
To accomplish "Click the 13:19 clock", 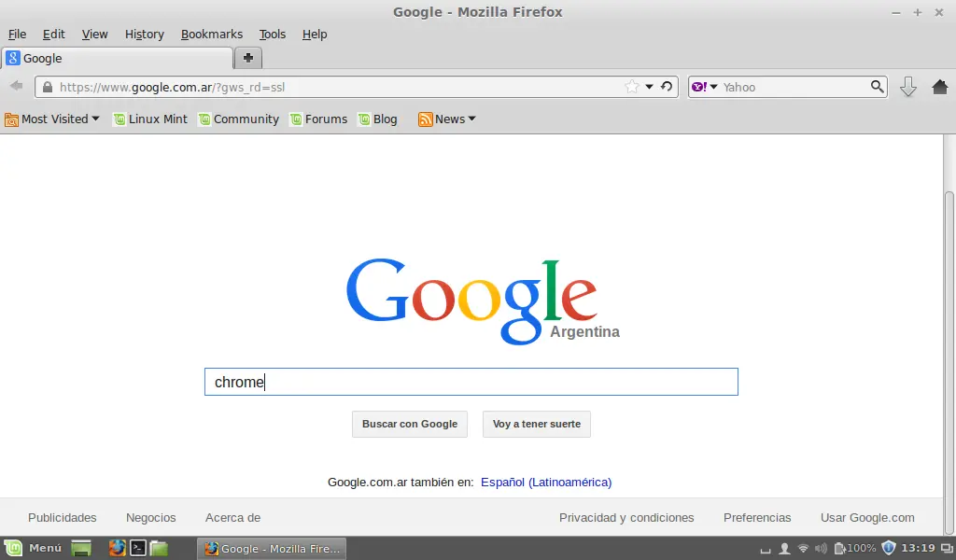I will tap(918, 548).
